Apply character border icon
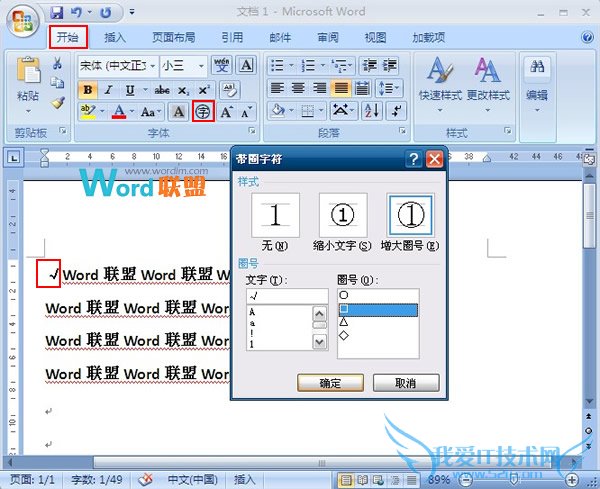This screenshot has width=600, height=489. (246, 65)
